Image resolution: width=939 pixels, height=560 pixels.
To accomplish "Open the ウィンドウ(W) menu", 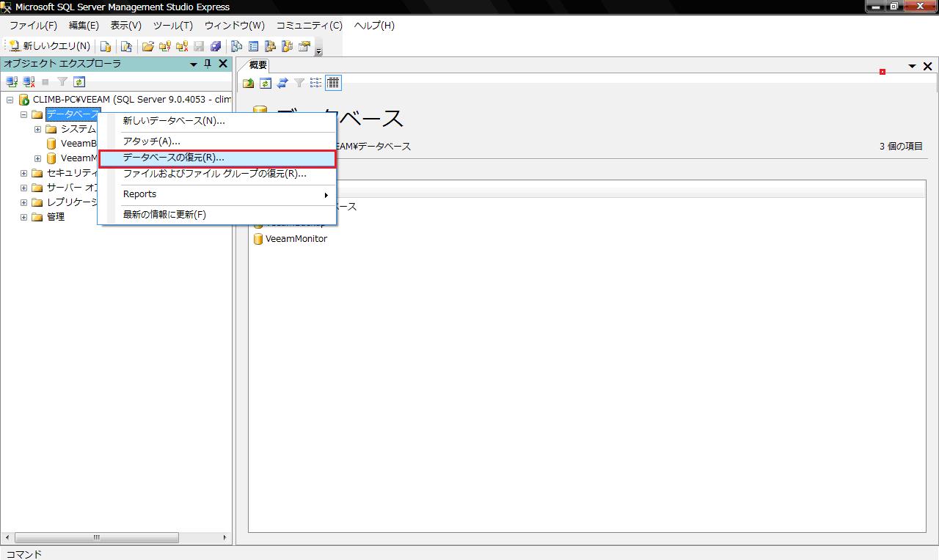I will click(234, 25).
